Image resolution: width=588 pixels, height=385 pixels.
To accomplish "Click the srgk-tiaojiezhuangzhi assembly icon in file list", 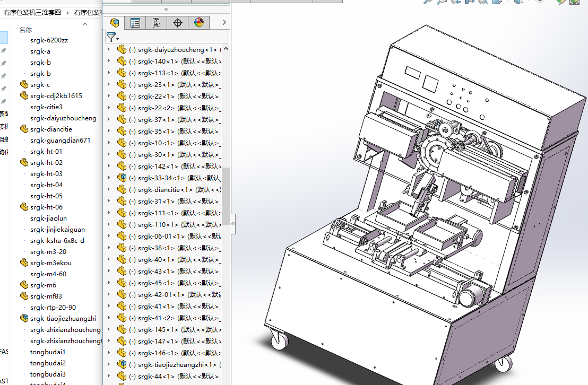I will (24, 318).
